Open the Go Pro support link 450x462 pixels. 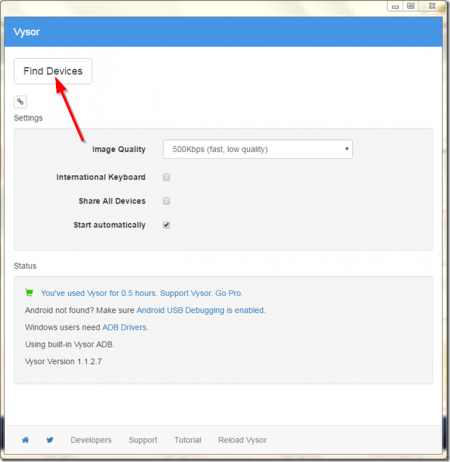tap(142, 293)
